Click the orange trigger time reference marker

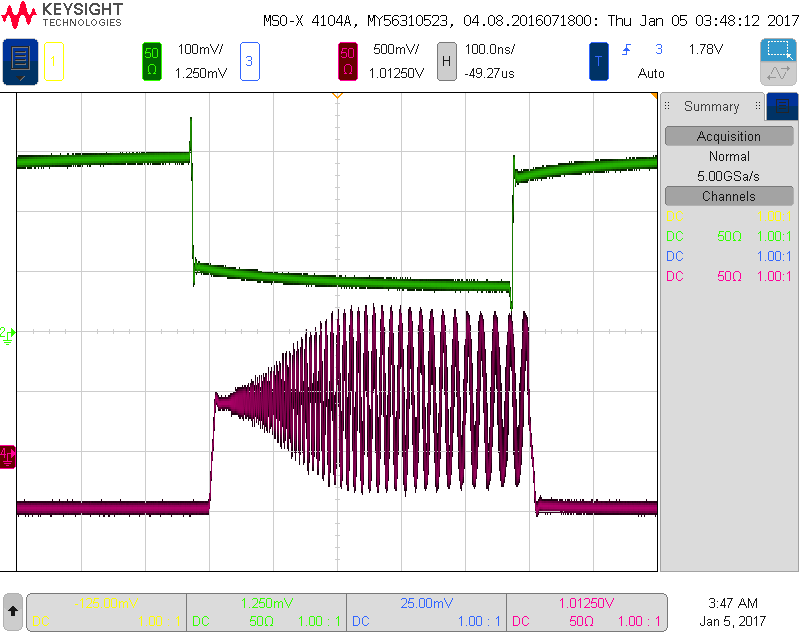(337, 96)
